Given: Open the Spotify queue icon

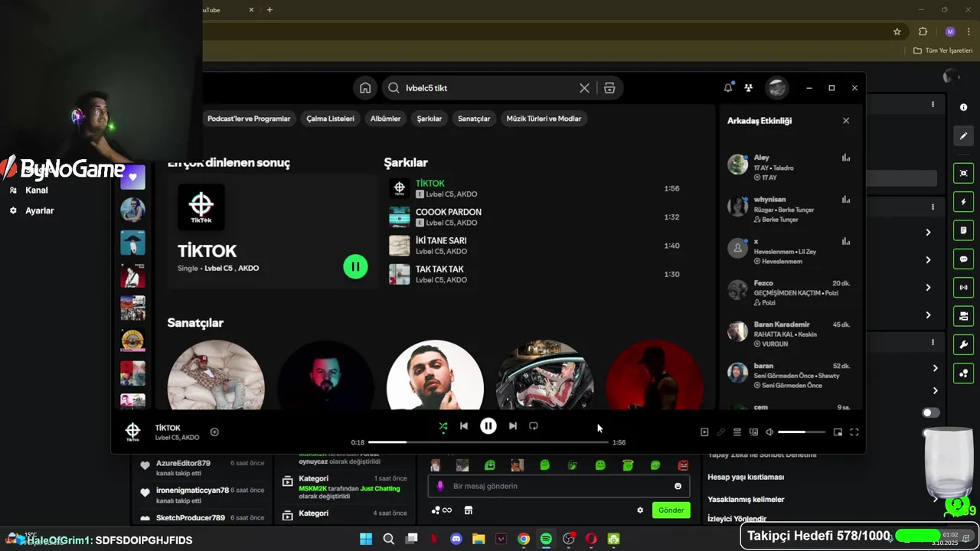Looking at the screenshot, I should [x=737, y=432].
